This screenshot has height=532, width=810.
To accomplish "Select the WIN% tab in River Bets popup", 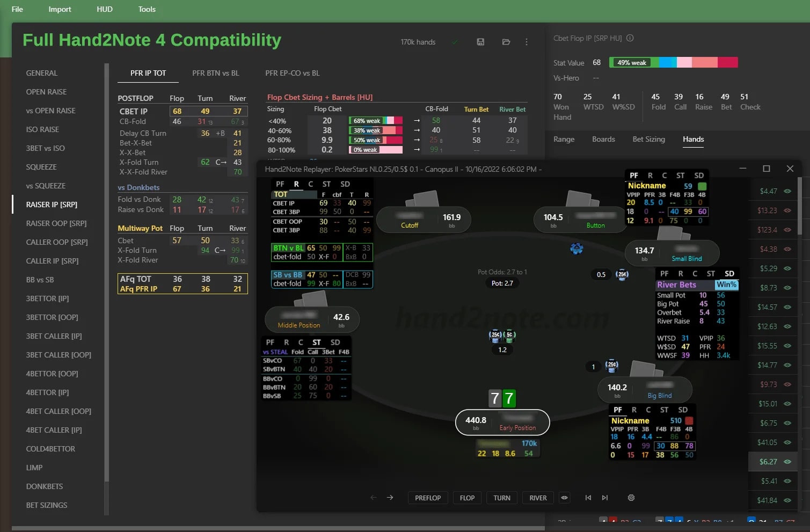I will click(726, 285).
